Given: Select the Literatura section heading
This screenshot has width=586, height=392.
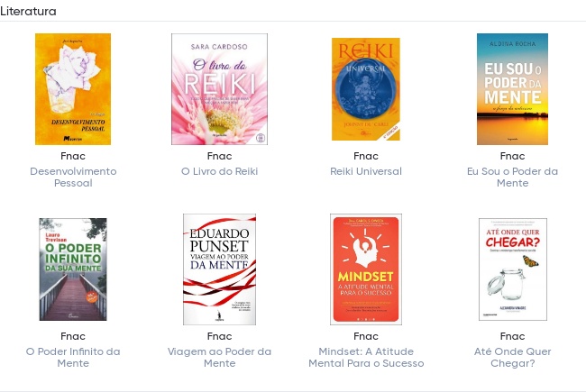Looking at the screenshot, I should point(29,11).
